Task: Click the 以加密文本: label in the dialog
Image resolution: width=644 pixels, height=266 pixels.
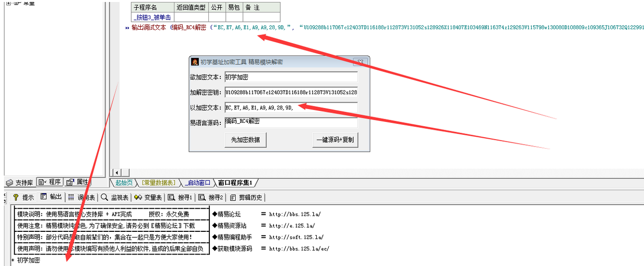Action: [x=206, y=107]
